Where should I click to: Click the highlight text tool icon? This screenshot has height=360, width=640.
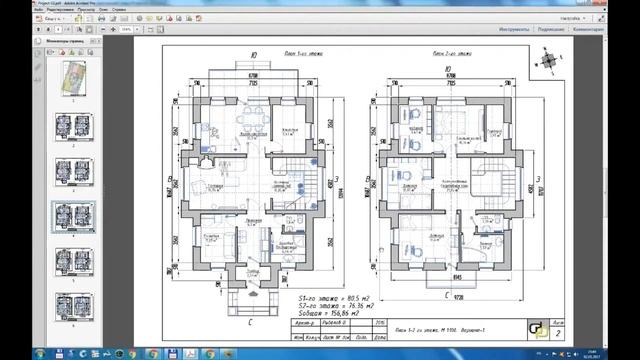coord(159,19)
